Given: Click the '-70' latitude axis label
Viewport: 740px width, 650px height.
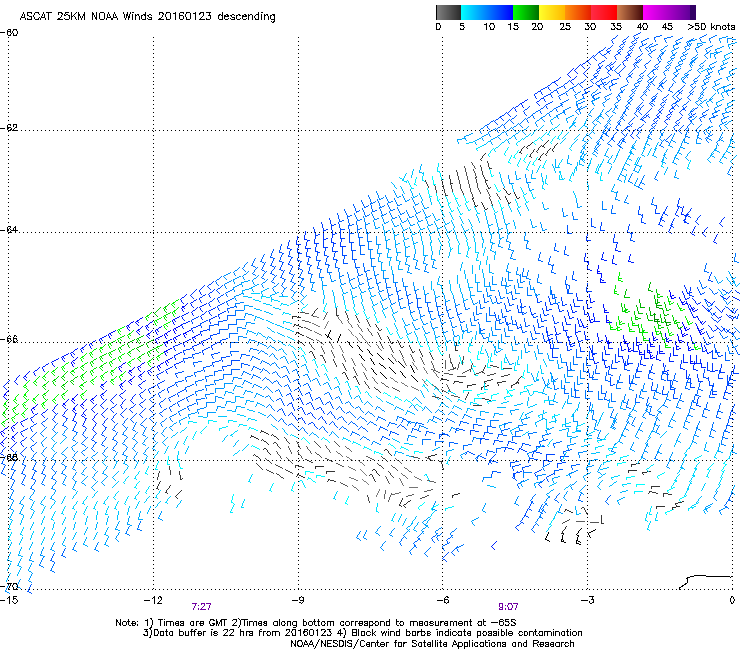Looking at the screenshot, I should coord(9,586).
